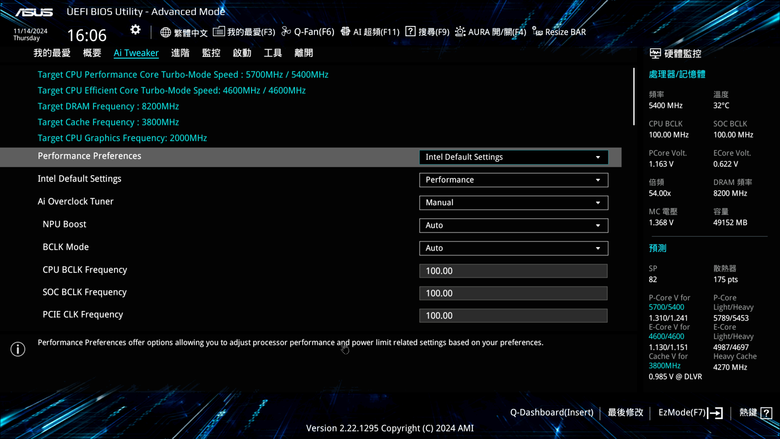
Task: Click the 繁體中文 language selector
Action: 191,33
